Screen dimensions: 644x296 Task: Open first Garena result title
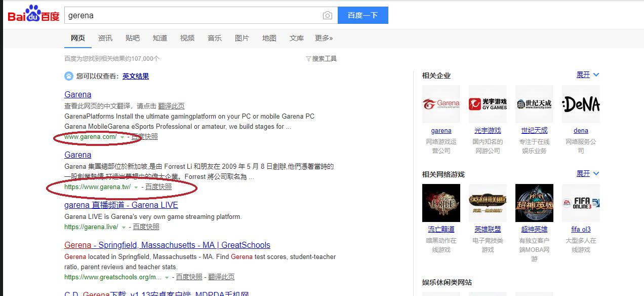click(78, 94)
